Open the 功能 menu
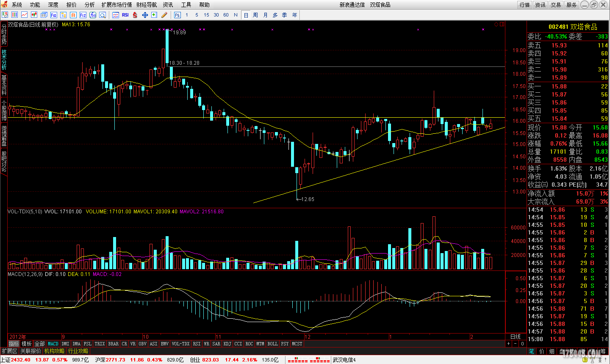Viewport: 610px width, 364px height. tap(35, 5)
